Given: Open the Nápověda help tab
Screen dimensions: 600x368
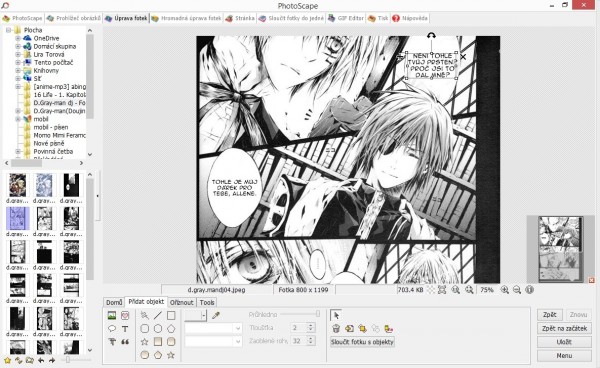Looking at the screenshot, I should coord(410,18).
